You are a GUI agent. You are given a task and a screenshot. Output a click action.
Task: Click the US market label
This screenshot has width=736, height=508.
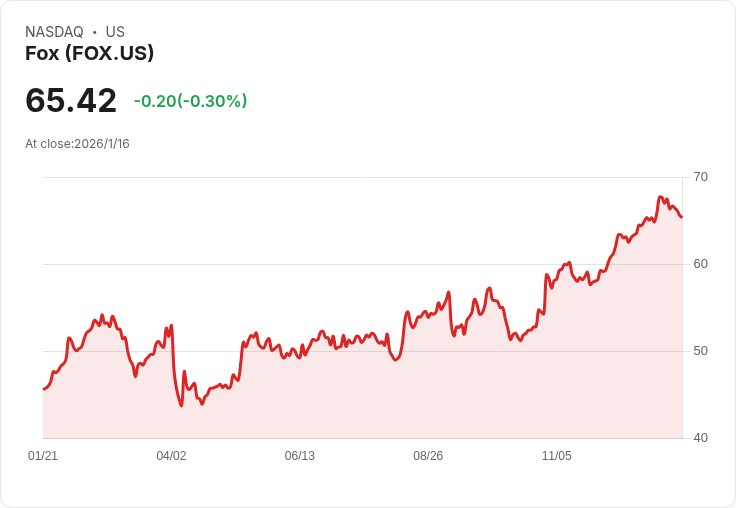[115, 32]
